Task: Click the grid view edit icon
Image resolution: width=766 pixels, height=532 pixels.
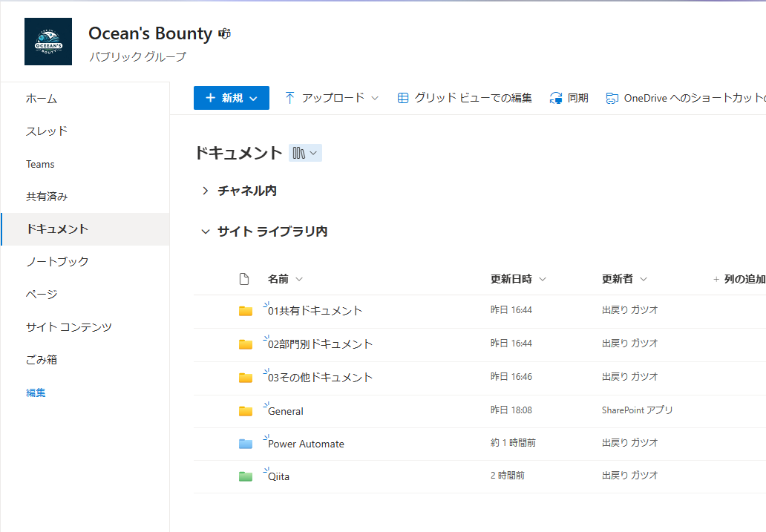Action: click(403, 98)
